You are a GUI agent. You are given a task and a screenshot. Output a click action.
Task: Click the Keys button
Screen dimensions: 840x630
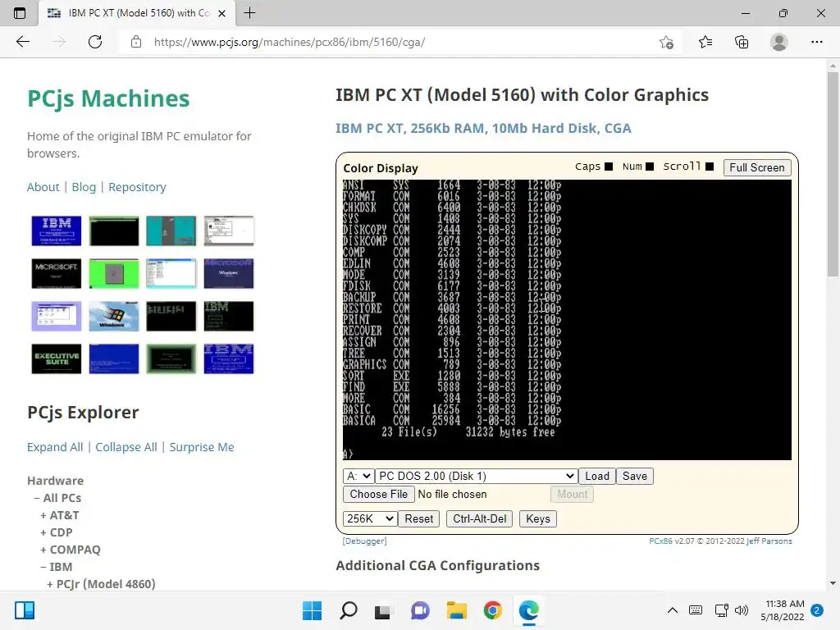point(538,518)
